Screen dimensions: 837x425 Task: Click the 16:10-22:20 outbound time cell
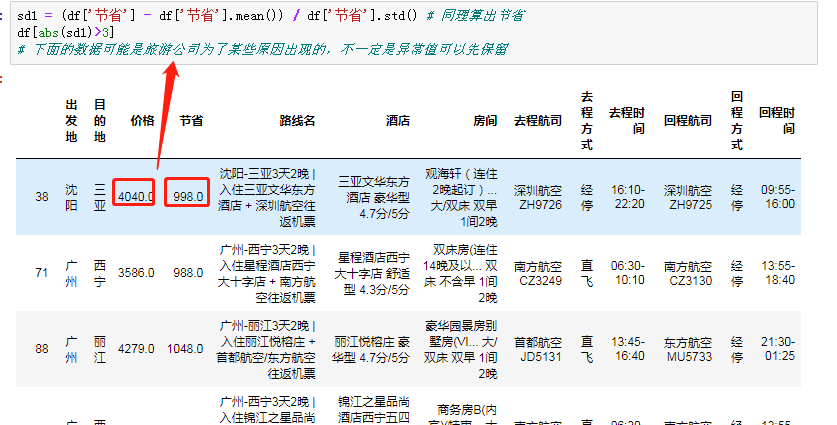(628, 197)
